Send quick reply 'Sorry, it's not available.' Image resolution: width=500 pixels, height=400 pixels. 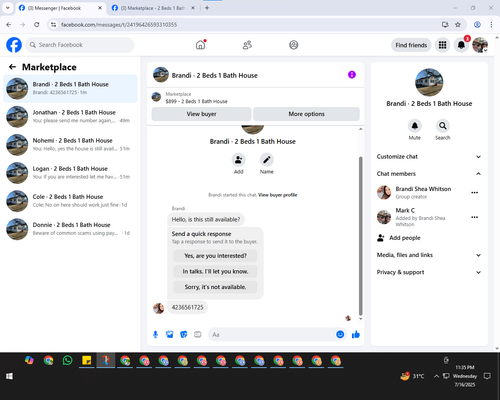click(215, 287)
